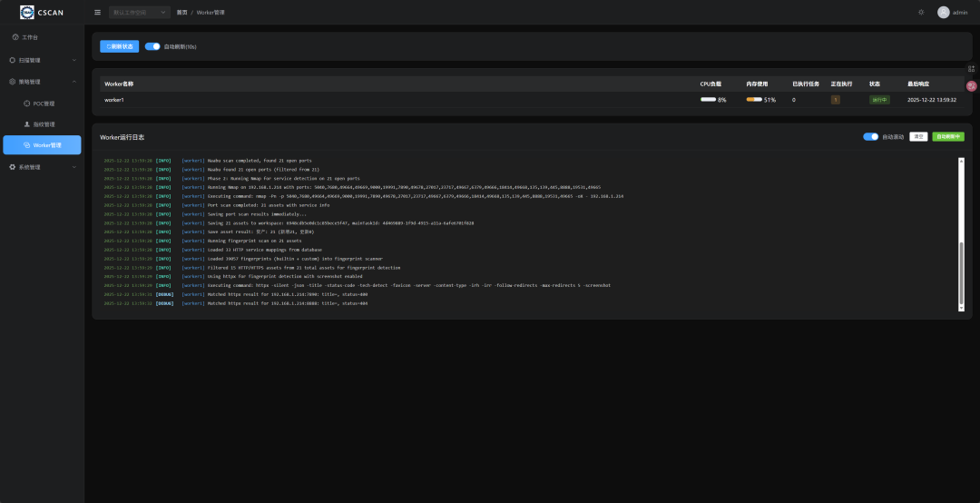Screen dimensions: 980x503
Task: Toggle the 自动刷新(10s) switch
Action: point(152,46)
